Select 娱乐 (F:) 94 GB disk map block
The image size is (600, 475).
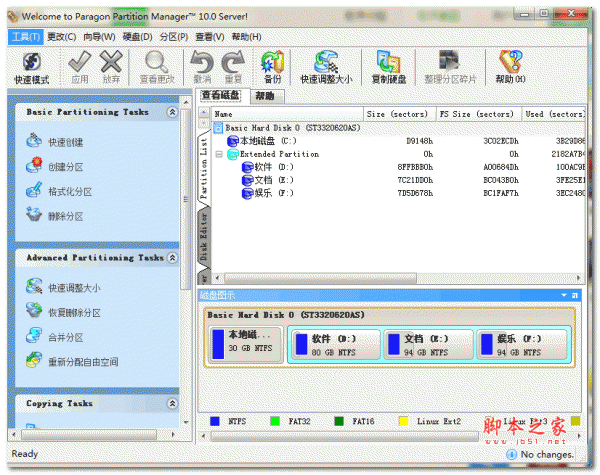(x=522, y=345)
